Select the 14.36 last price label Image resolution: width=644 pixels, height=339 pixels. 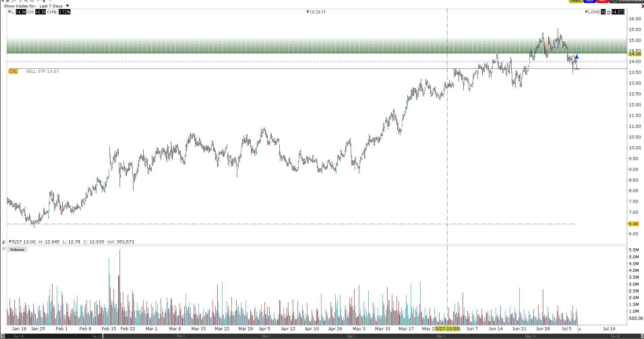click(x=635, y=54)
